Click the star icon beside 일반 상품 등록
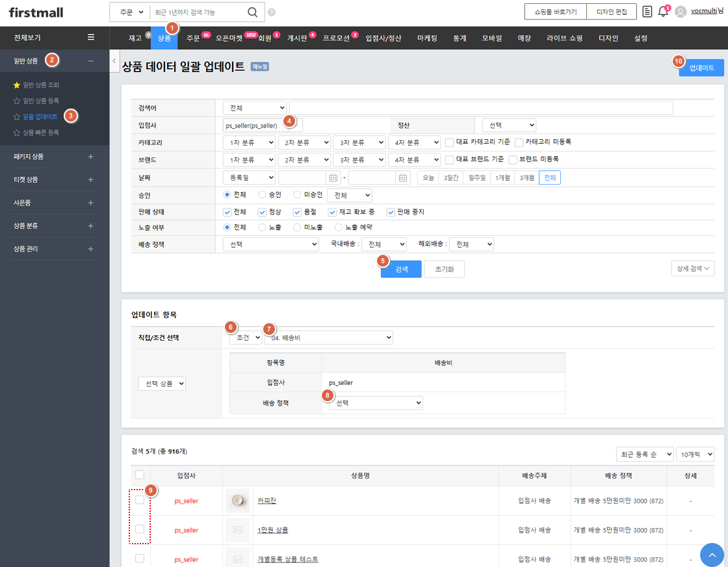 point(17,101)
